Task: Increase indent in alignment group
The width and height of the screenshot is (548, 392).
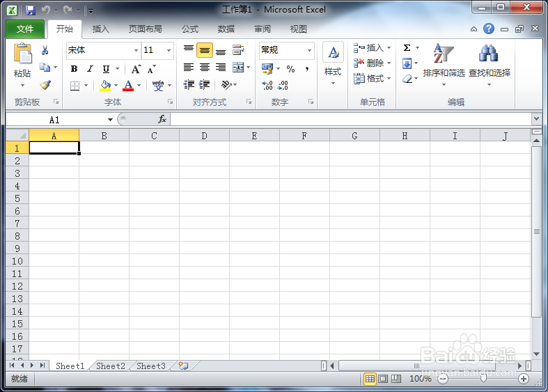Action: point(204,84)
